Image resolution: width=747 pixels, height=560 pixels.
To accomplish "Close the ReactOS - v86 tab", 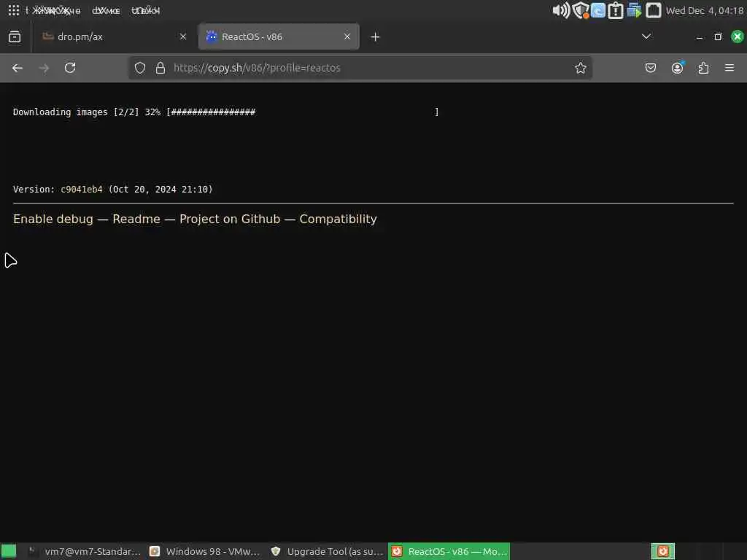I will 347,36.
